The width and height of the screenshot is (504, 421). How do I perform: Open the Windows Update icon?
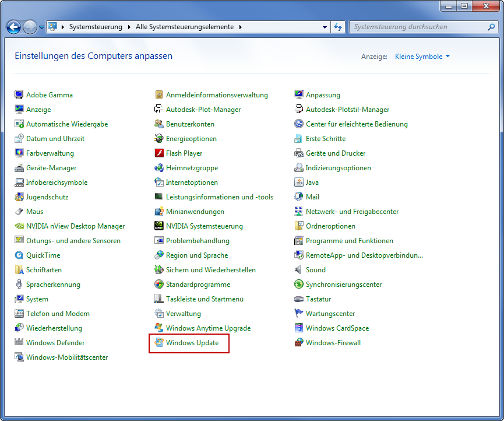pos(159,343)
